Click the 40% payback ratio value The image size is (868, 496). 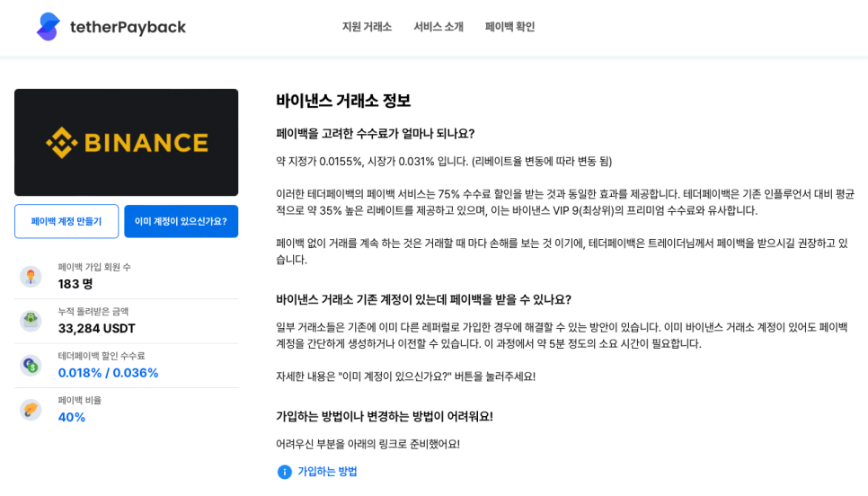71,418
